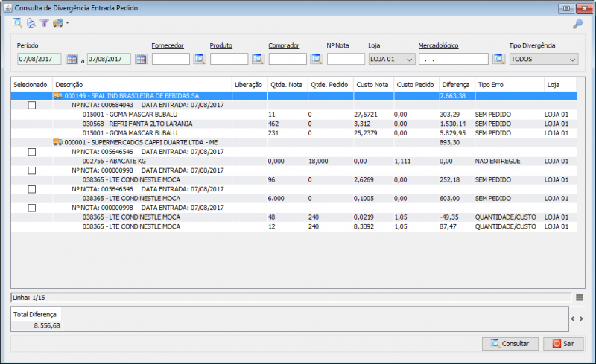Click the Nº Nota input field
This screenshot has width=596, height=364.
pos(346,59)
